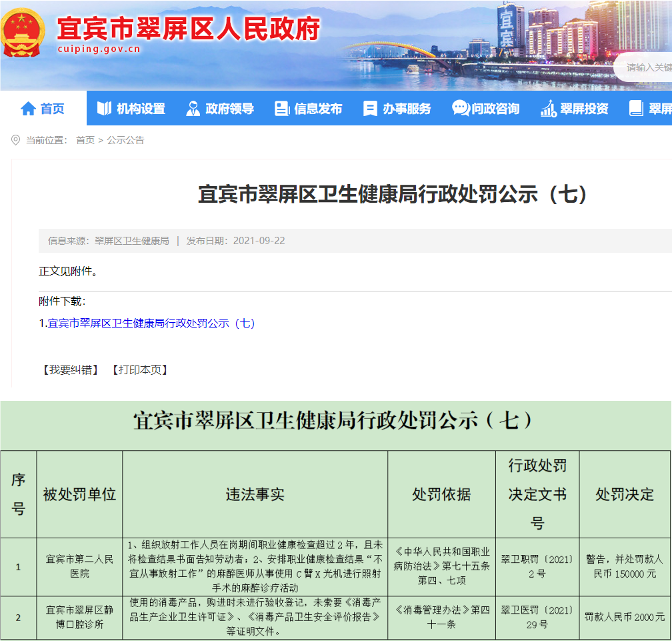This screenshot has width=672, height=641.
Task: Click the location pin breadcrumb icon
Action: pyautogui.click(x=16, y=140)
